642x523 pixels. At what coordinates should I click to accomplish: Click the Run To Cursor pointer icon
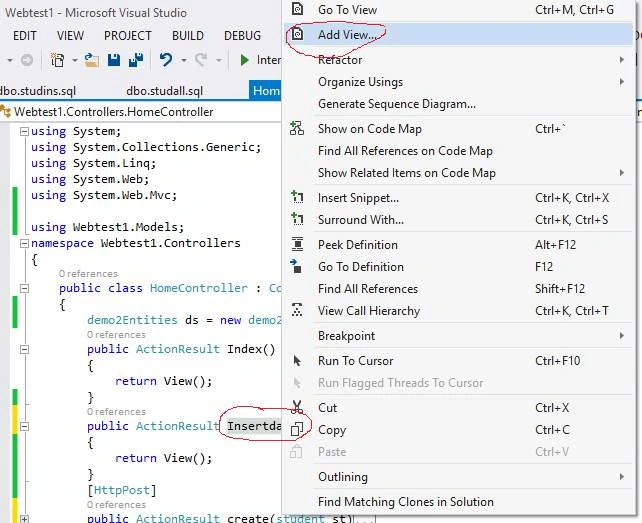tap(297, 360)
